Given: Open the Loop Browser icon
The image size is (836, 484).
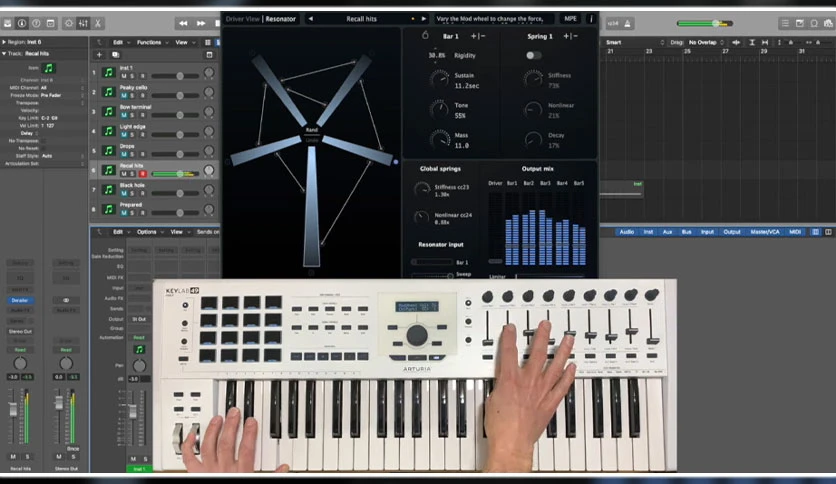Looking at the screenshot, I should pos(814,23).
